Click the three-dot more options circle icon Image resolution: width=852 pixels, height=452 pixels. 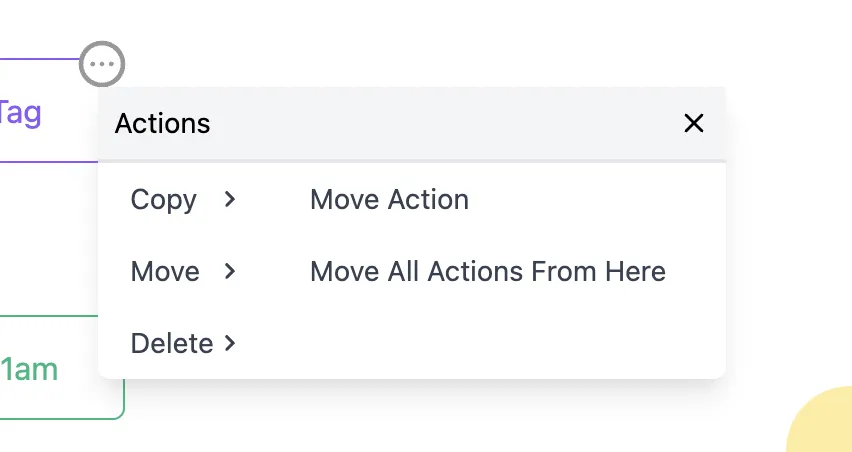click(x=102, y=64)
